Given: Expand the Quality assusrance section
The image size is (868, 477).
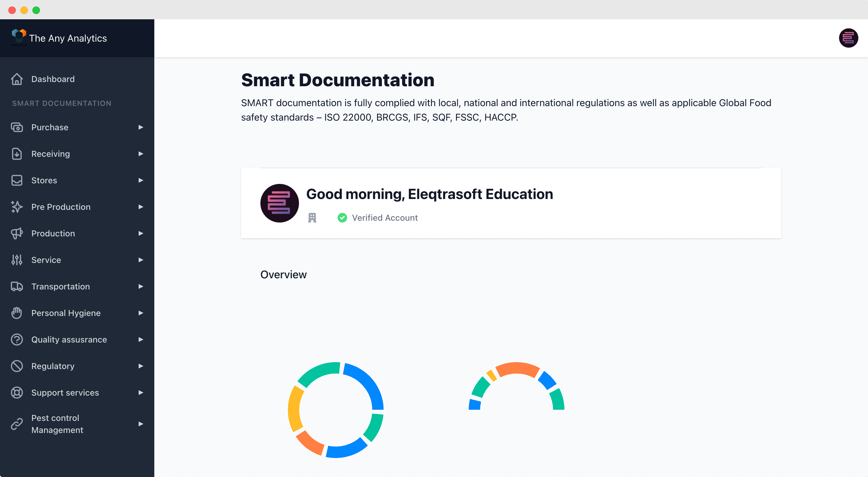Looking at the screenshot, I should (x=140, y=340).
